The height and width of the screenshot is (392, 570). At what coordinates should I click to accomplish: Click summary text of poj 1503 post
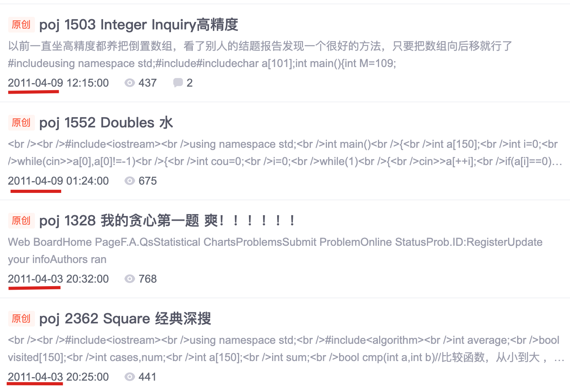pos(260,54)
